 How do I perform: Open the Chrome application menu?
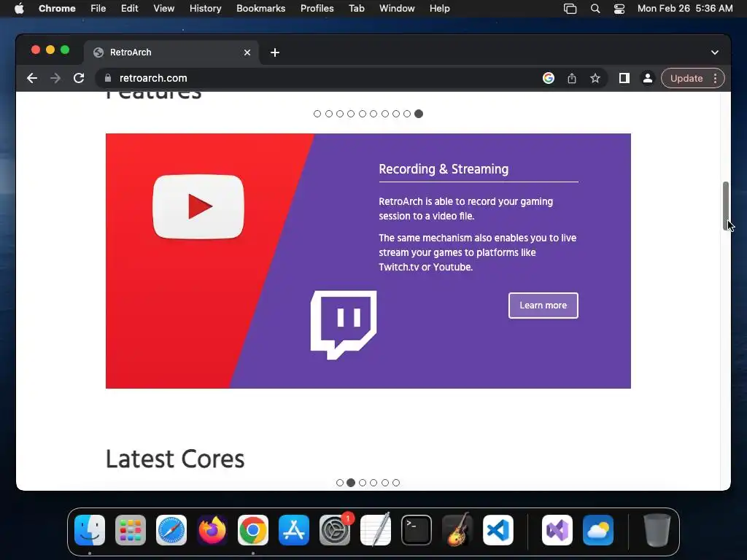click(x=57, y=9)
